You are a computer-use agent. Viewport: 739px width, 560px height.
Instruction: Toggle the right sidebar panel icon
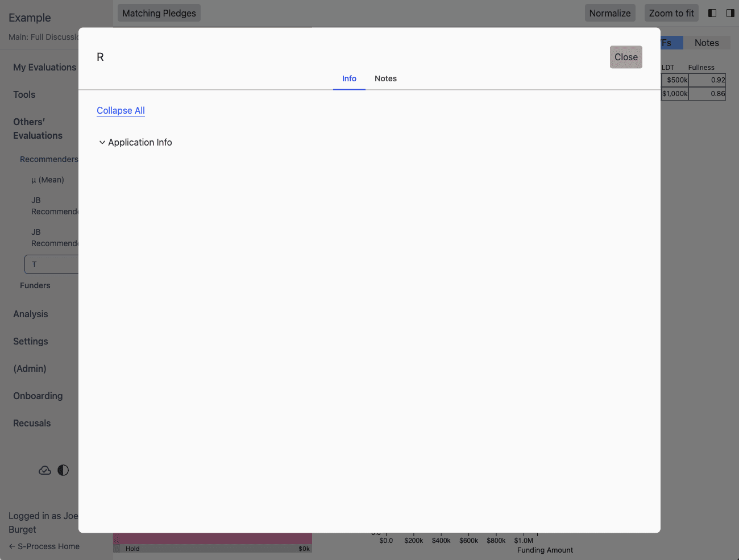tap(730, 13)
